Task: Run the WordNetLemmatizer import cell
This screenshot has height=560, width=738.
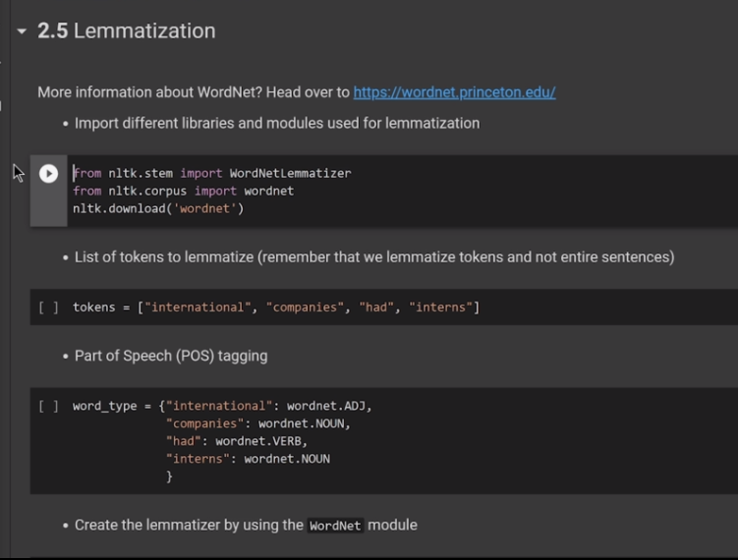Action: 48,174
